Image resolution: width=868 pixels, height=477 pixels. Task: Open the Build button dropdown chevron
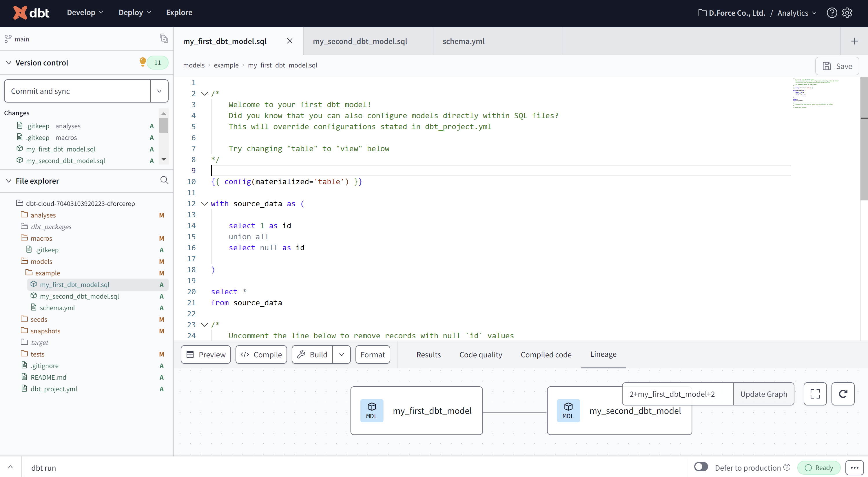(341, 354)
